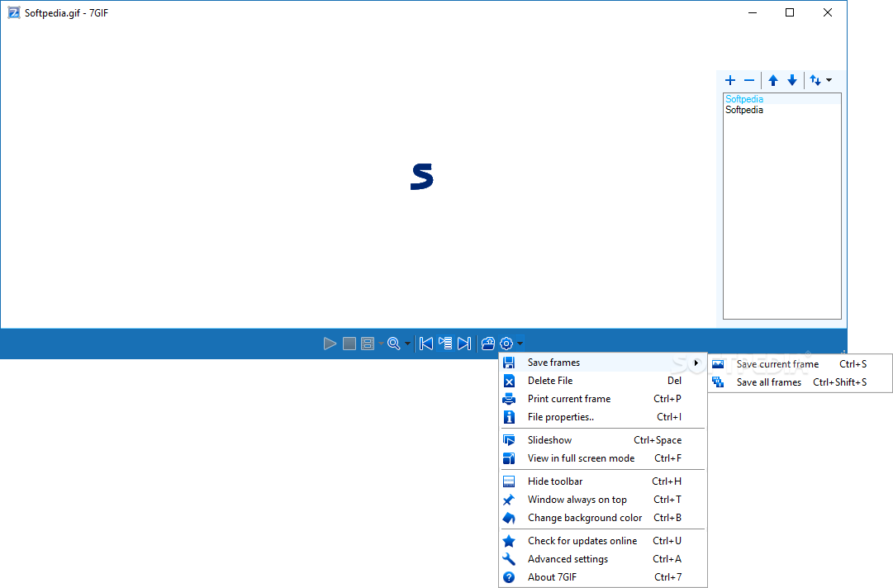
Task: Click the Save frames floppy disk icon
Action: pyautogui.click(x=509, y=363)
